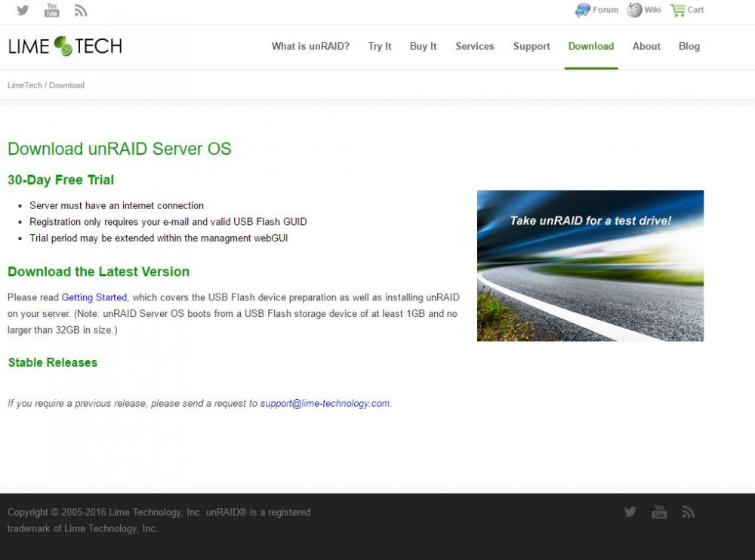The image size is (755, 560).
Task: Click the Forum text link
Action: click(606, 10)
